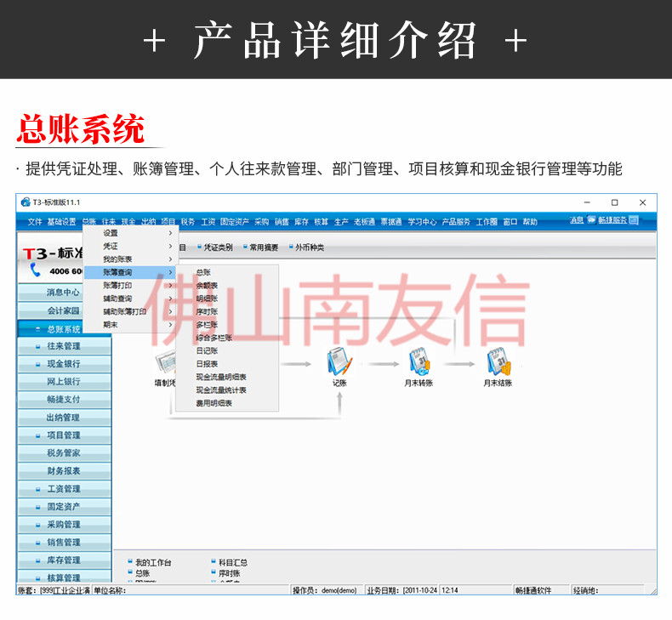Click the 业务日期 status bar field
Viewport: 672px width, 620px height.
pos(401,590)
